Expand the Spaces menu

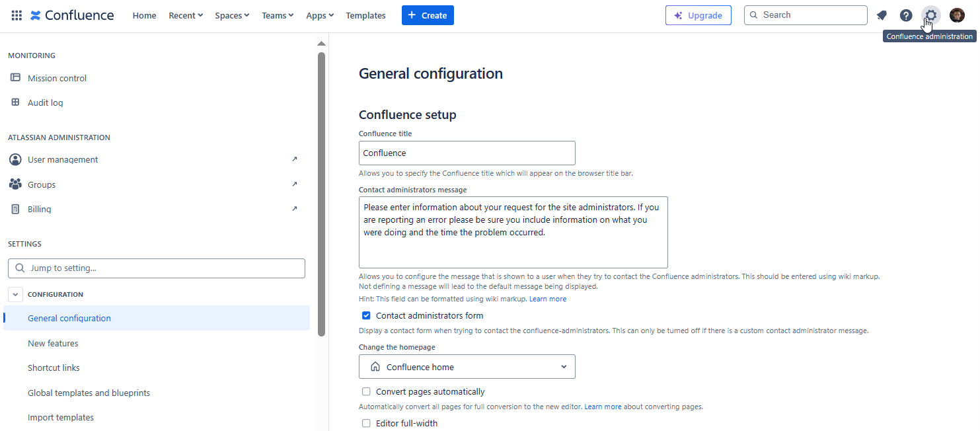[232, 15]
